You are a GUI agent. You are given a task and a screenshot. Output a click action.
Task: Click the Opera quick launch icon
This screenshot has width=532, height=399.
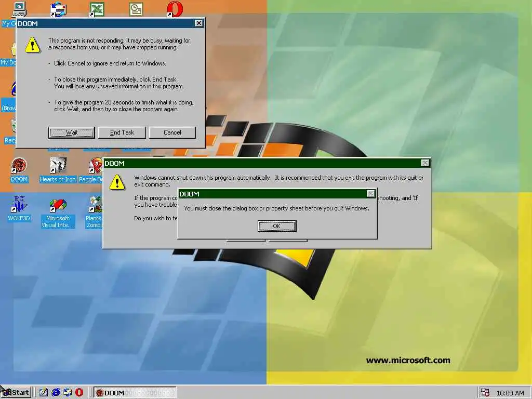pos(79,393)
